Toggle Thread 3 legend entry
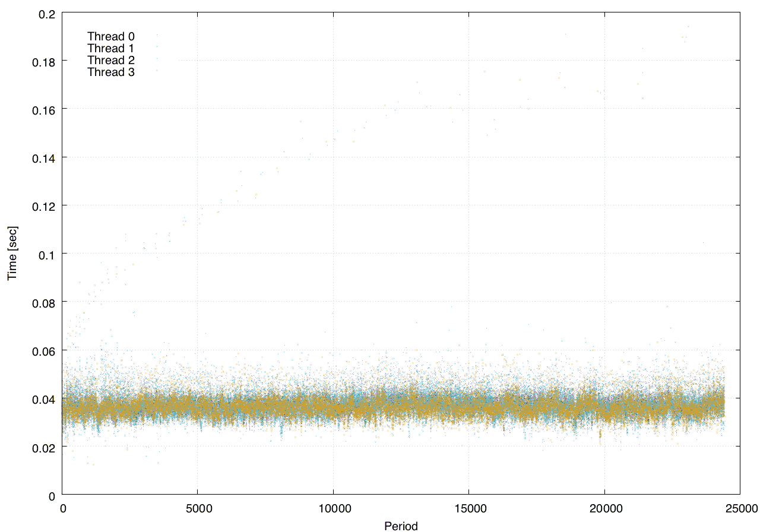This screenshot has width=760, height=532. (111, 72)
